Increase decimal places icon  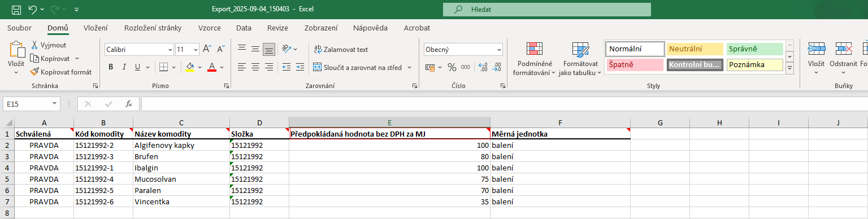pyautogui.click(x=483, y=67)
